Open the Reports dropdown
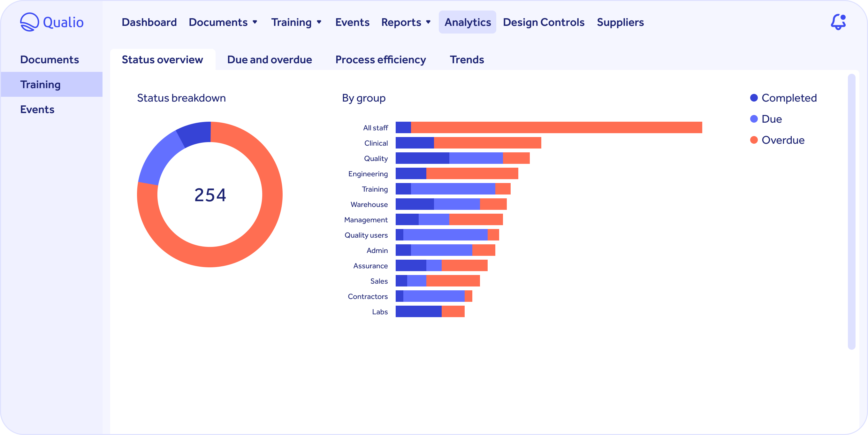868x435 pixels. [406, 22]
